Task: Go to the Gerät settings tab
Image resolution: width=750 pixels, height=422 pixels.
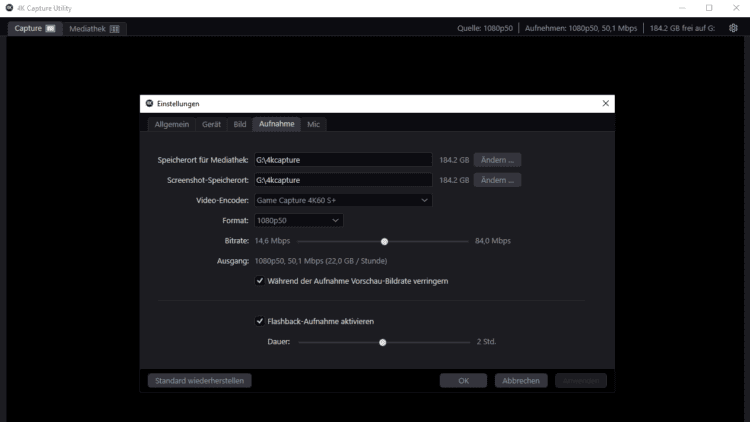Action: point(211,124)
